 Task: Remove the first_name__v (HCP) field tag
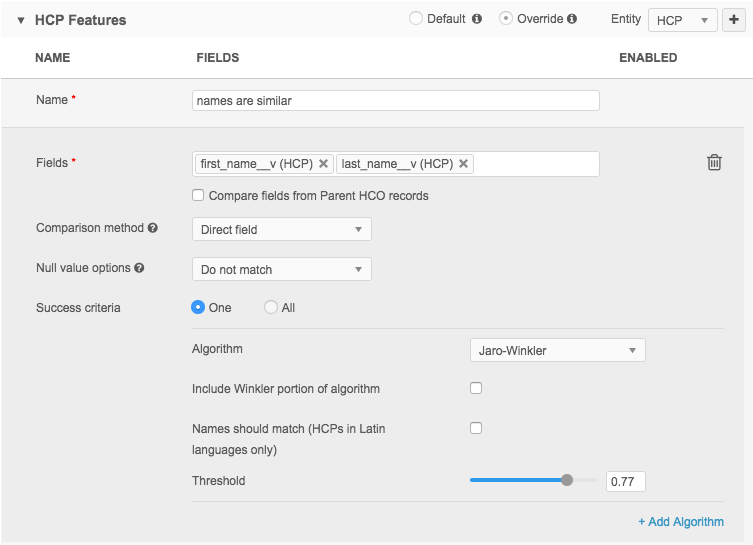tap(323, 164)
